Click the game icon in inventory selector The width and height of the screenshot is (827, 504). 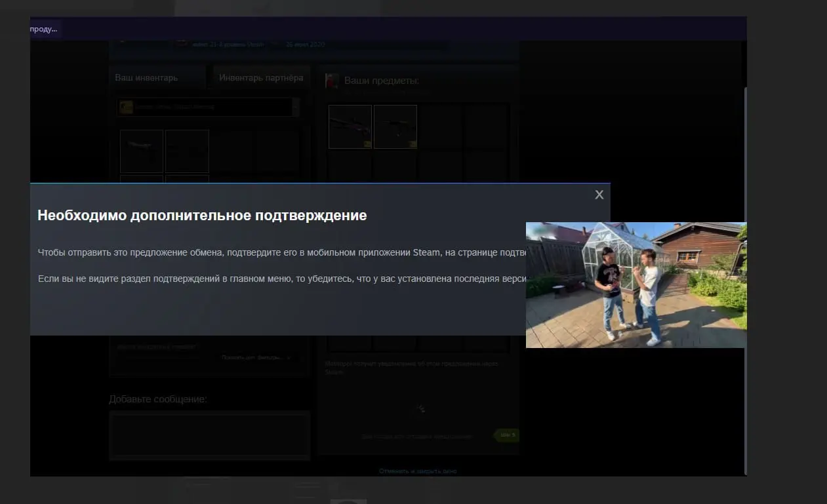tap(126, 107)
